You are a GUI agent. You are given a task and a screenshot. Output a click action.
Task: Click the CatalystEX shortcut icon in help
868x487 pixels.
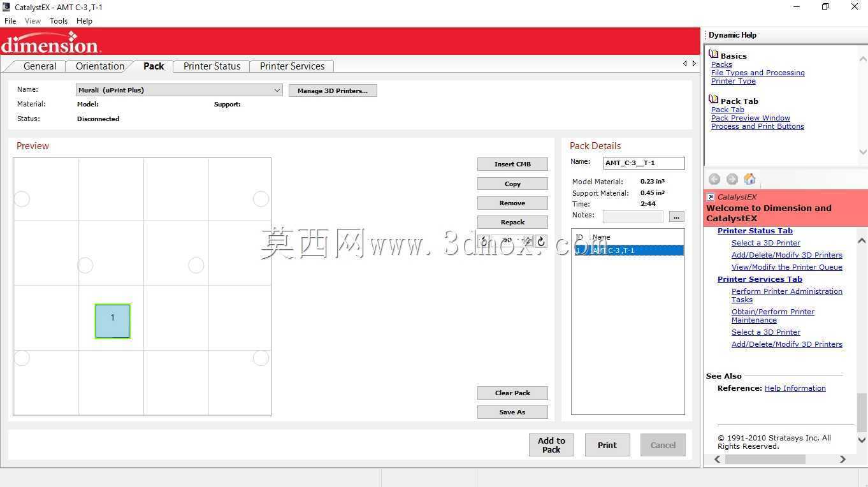711,198
